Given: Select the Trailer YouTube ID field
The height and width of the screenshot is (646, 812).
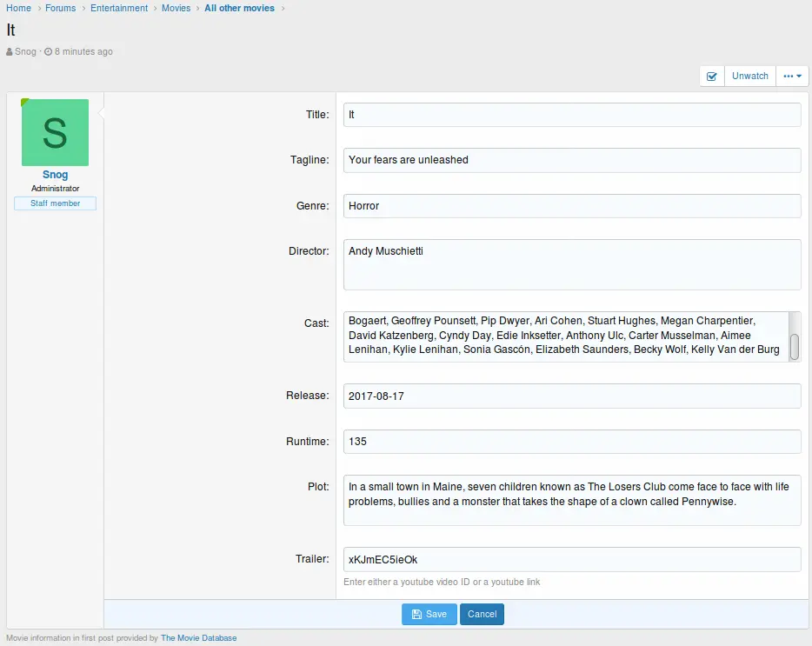Looking at the screenshot, I should click(571, 559).
